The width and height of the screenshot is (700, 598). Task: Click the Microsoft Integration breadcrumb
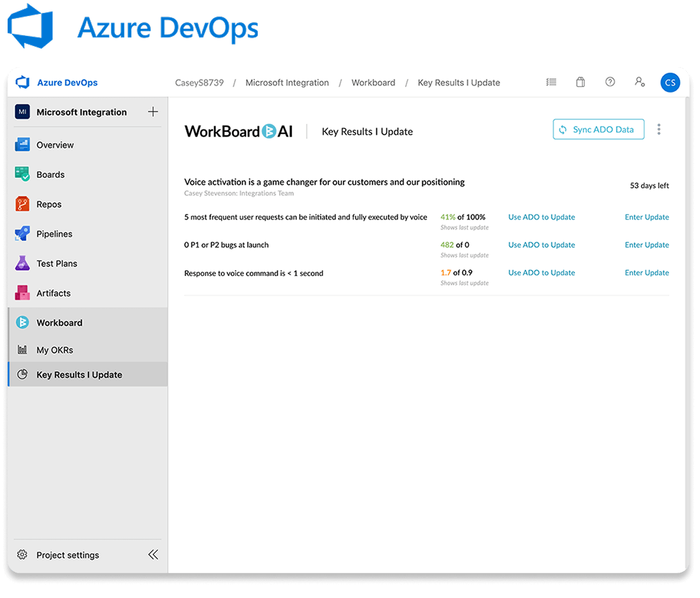[287, 82]
